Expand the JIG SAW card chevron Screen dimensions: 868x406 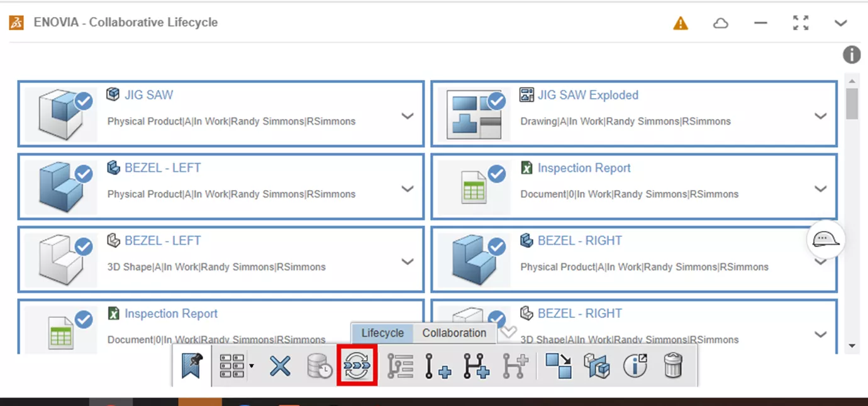pyautogui.click(x=408, y=116)
